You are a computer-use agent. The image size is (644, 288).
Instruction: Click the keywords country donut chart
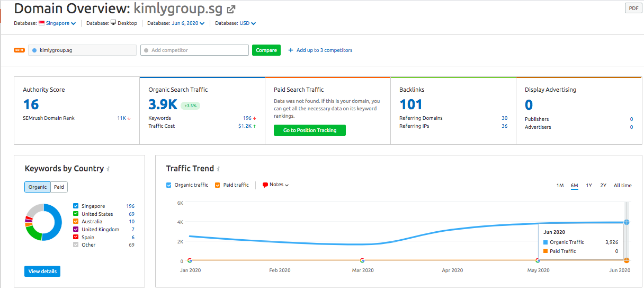pyautogui.click(x=44, y=222)
